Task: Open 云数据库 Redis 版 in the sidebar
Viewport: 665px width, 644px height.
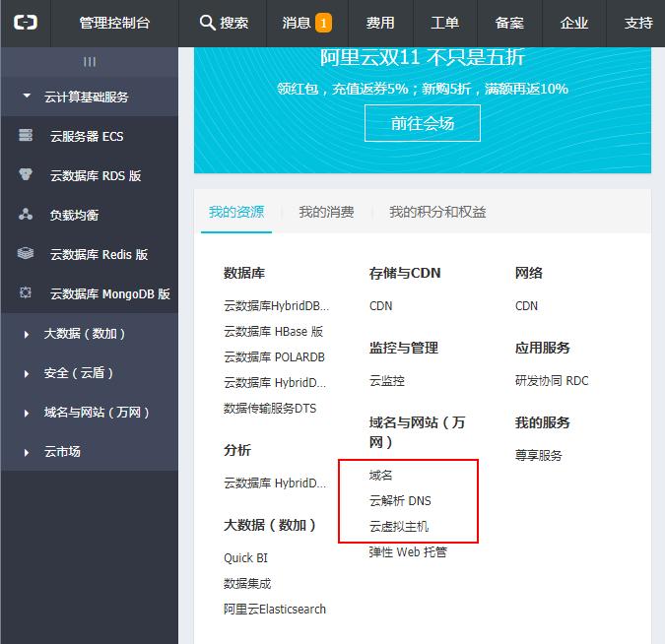Action: pos(99,254)
